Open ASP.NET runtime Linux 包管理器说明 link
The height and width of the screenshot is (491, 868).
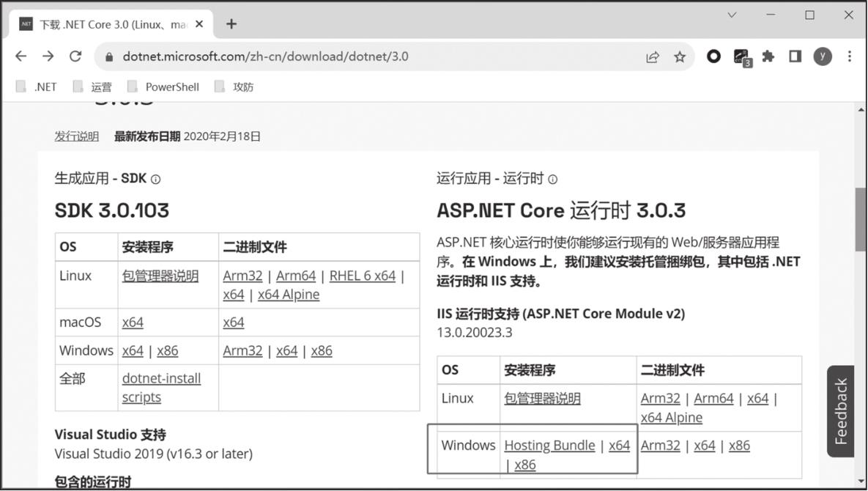coord(543,398)
